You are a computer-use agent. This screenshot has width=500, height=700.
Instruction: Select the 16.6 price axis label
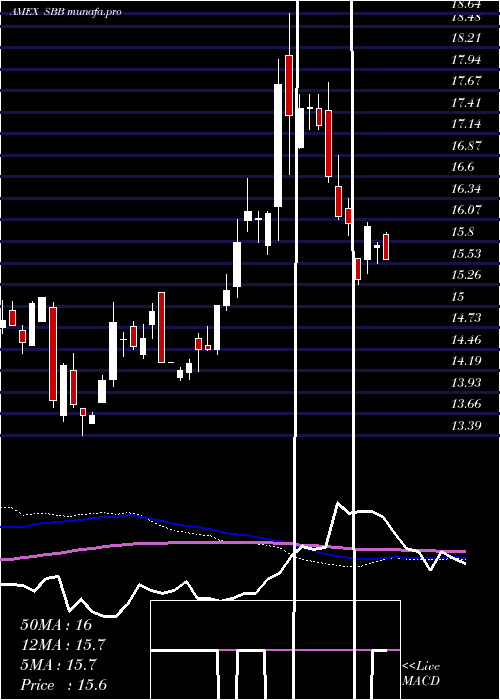click(462, 167)
